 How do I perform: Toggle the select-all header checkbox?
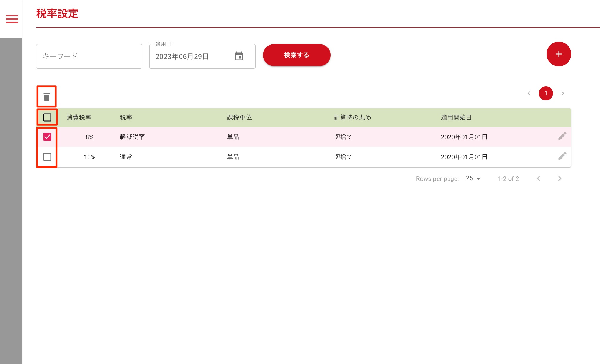coord(47,117)
